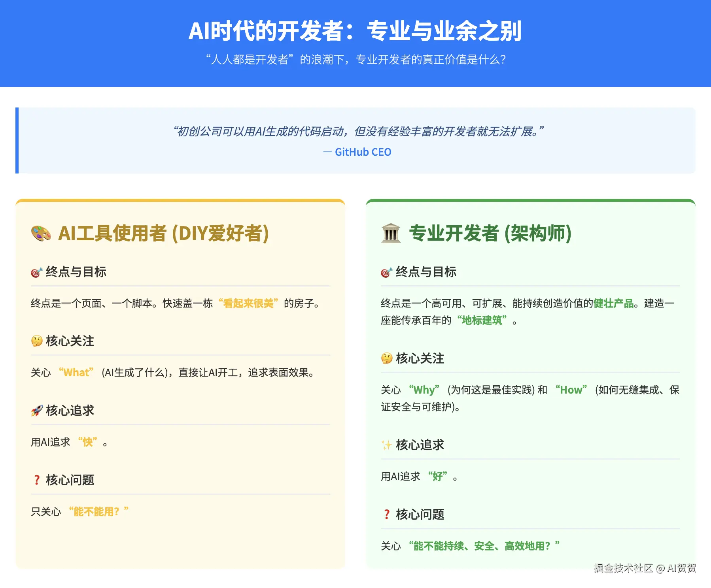This screenshot has width=711, height=588.
Task: Click the text "直接让AI开工"
Action: coord(208,373)
